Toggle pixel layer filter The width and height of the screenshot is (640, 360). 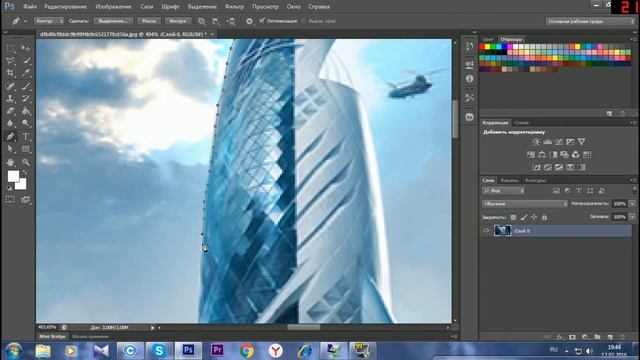point(556,191)
